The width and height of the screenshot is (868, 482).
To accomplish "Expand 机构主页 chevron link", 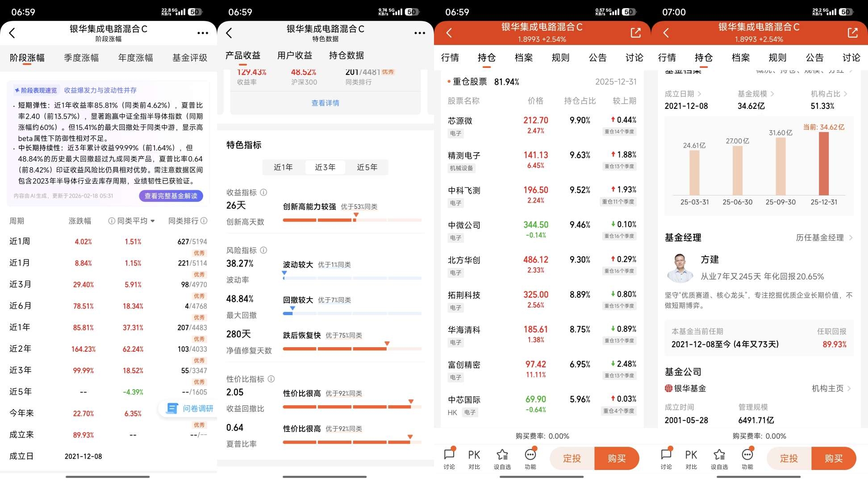I will [x=849, y=388].
